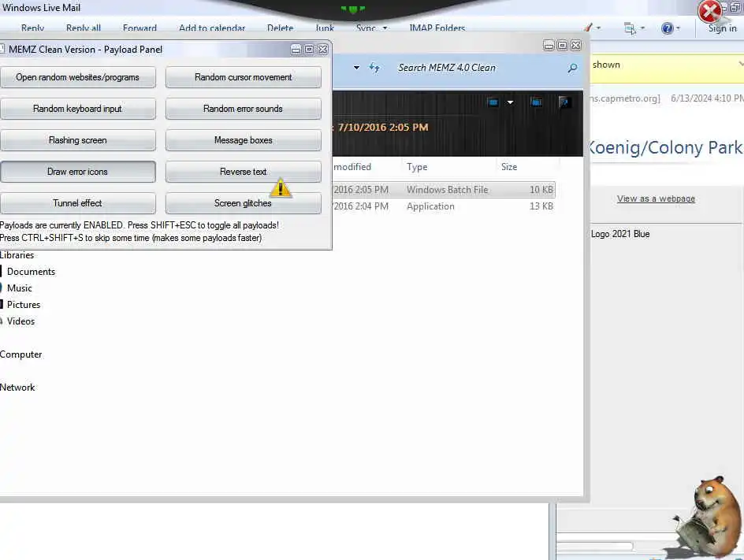This screenshot has height=560, width=744.
Task: Enable Random cursor movement payload
Action: pos(243,77)
